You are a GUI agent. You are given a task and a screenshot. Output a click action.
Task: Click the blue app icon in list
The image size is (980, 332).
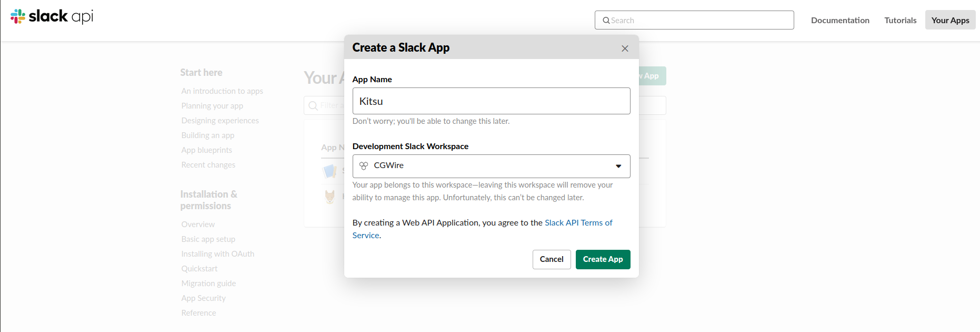tap(330, 171)
